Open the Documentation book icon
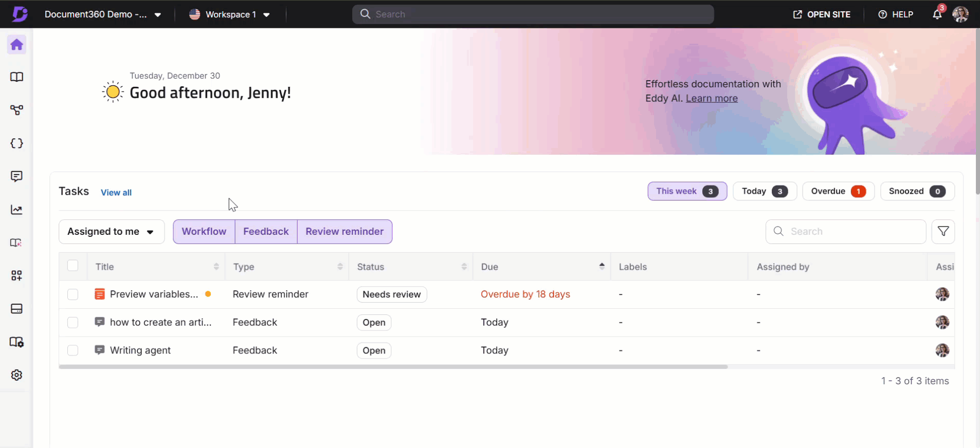 16,77
